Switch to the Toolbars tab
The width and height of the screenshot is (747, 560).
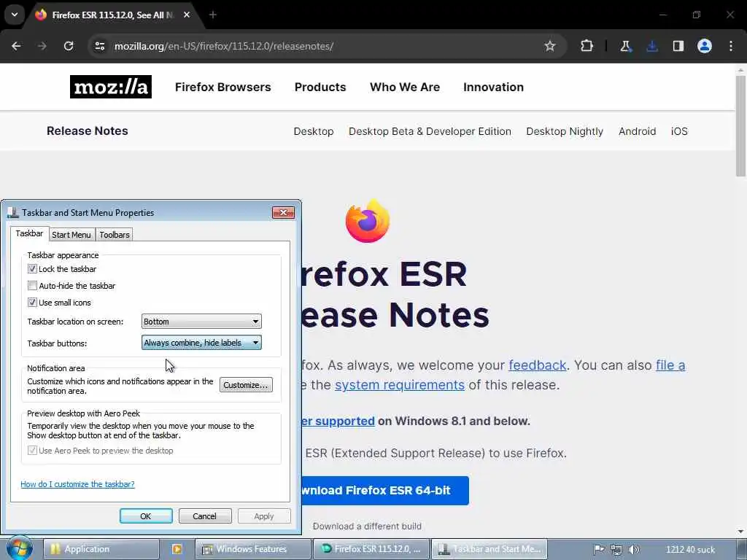tap(115, 235)
